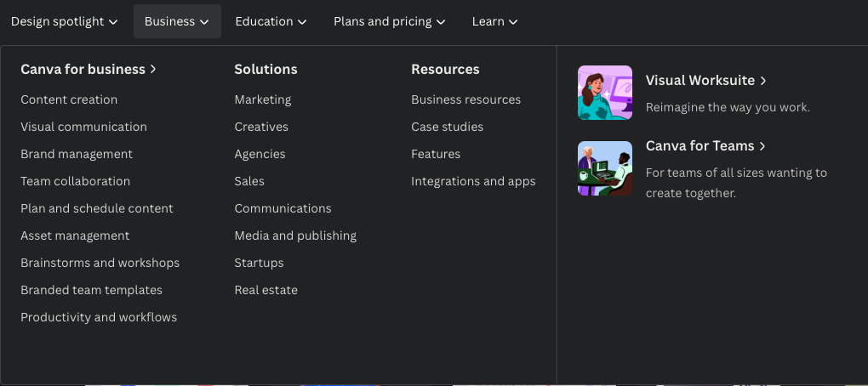This screenshot has width=868, height=386.
Task: Click the Solutions column heading
Action: coord(266,69)
